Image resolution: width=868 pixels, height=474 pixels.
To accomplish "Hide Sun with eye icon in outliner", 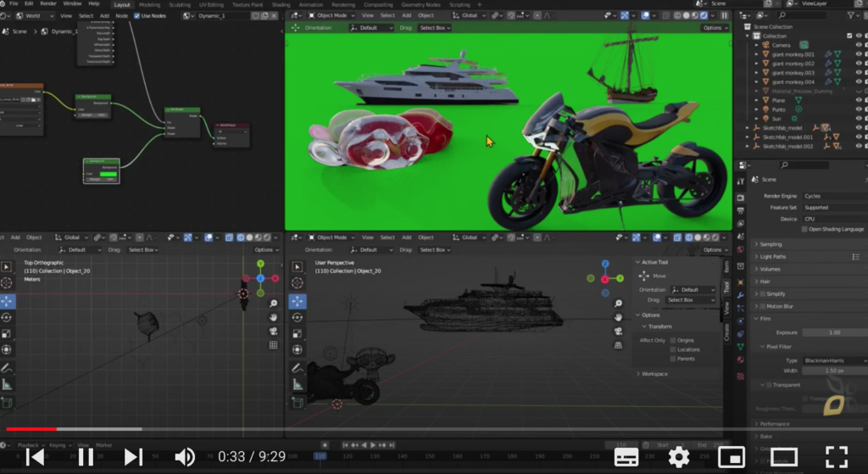I will pos(859,119).
